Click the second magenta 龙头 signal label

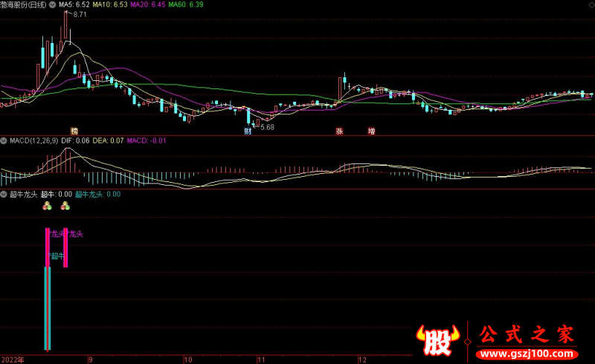click(x=76, y=234)
